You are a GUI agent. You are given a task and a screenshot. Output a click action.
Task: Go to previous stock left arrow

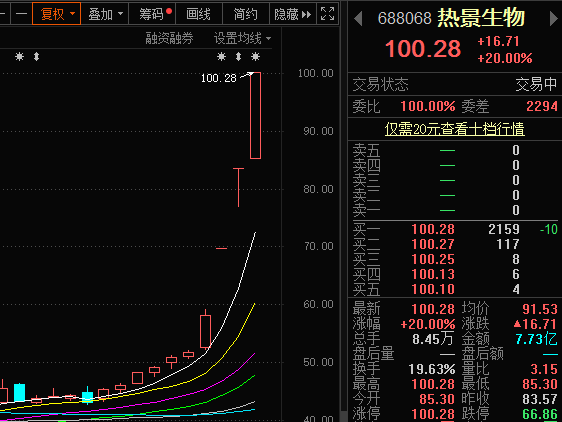tap(358, 18)
